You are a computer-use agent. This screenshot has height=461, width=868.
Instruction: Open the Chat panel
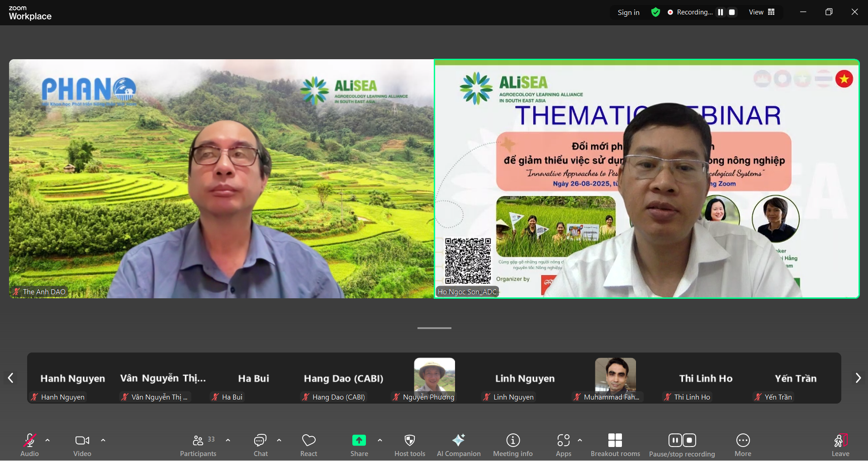coord(261,445)
